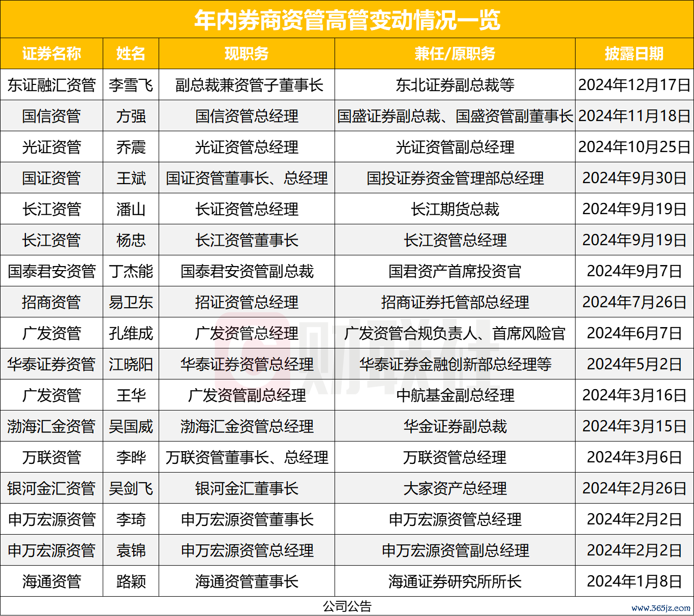694x616 pixels.
Task: Click the date 2024年11月18日
Action: (634, 116)
